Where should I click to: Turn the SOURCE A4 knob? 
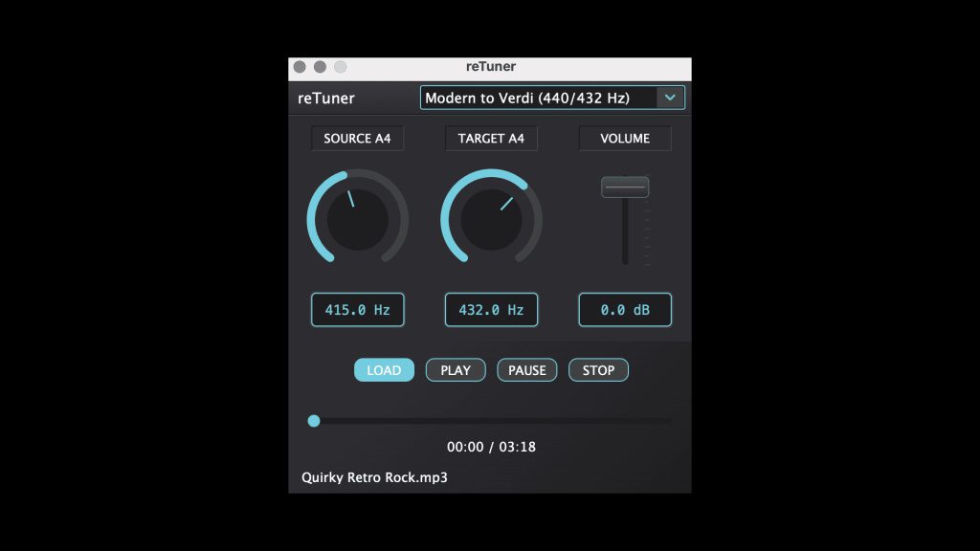(357, 219)
